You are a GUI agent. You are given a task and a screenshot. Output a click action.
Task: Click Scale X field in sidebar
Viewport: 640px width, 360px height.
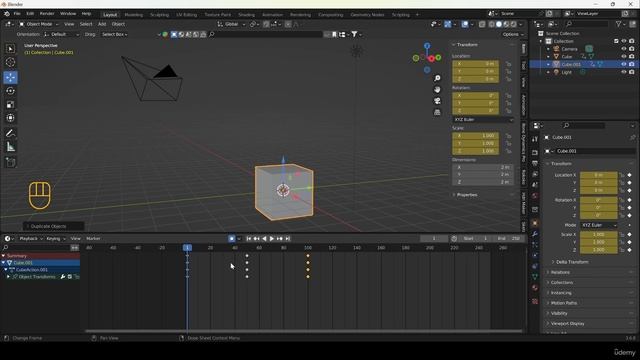(476, 136)
